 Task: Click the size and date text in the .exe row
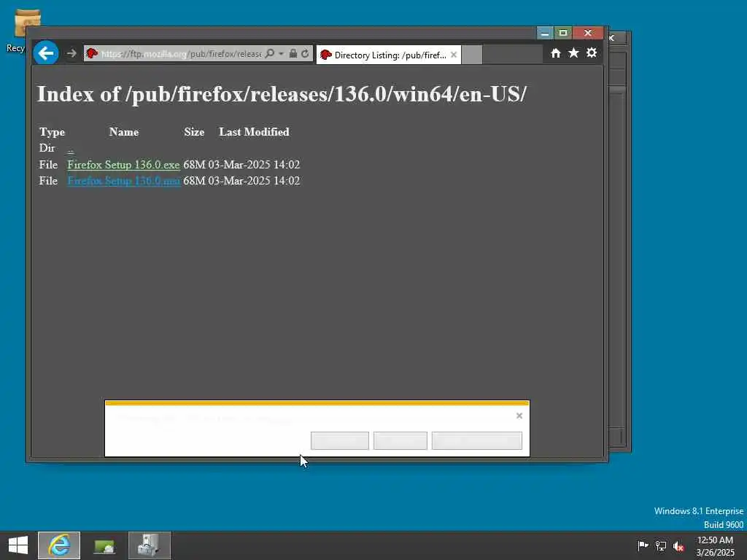click(241, 165)
